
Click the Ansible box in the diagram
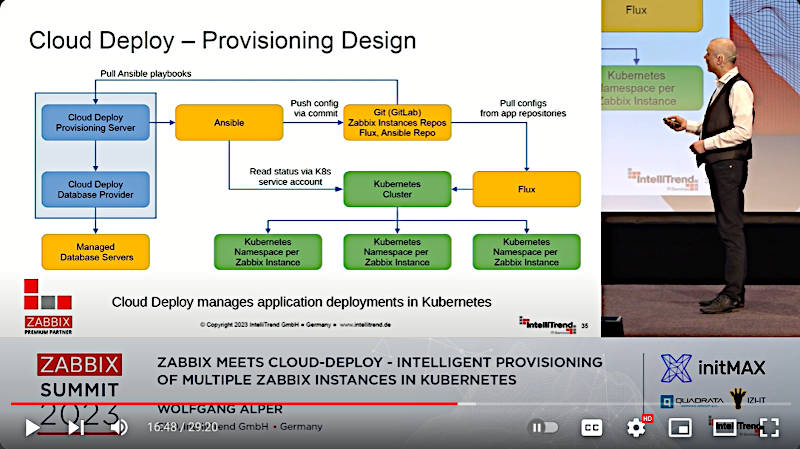[x=229, y=122]
